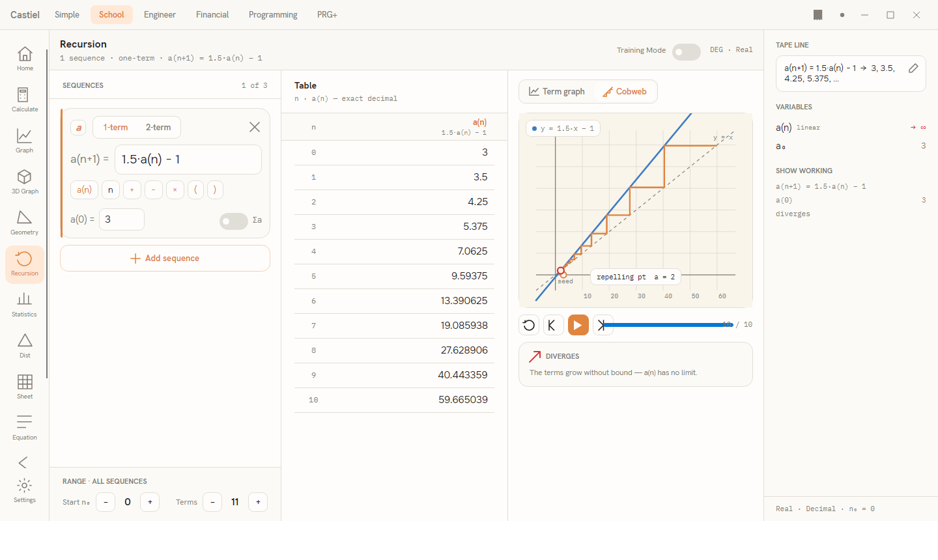Select the Recursion mode icon
Viewport: 938px width, 560px height.
click(x=25, y=264)
